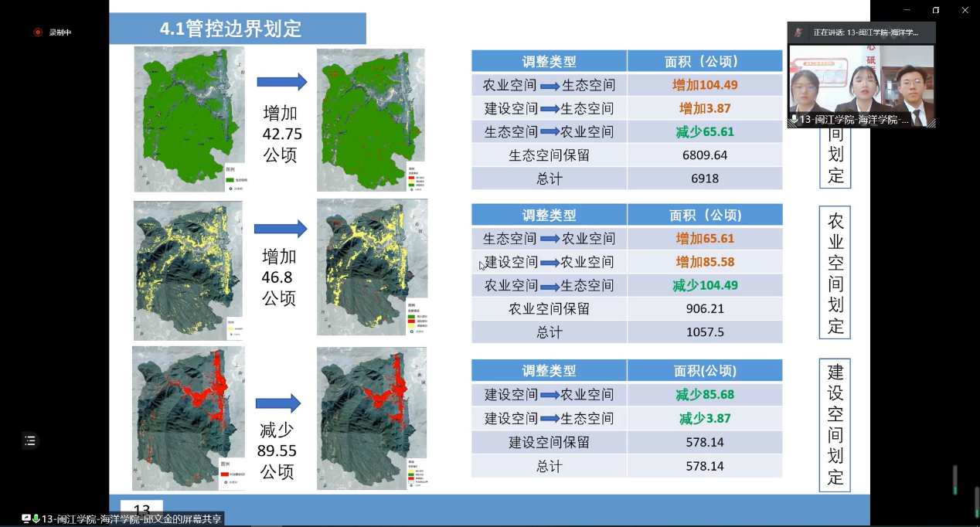Click the blue arrow above 减少 89.55 公顷
This screenshot has height=527, width=980.
coord(277,403)
